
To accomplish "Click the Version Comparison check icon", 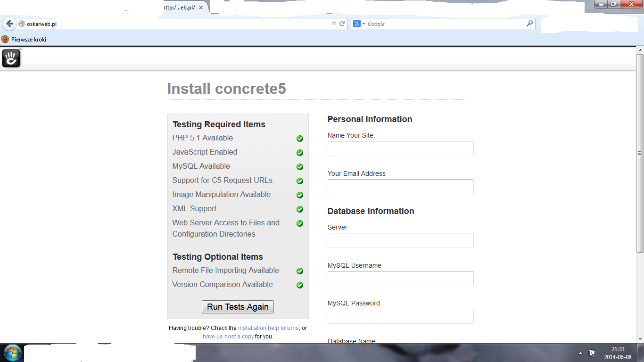I will point(300,285).
